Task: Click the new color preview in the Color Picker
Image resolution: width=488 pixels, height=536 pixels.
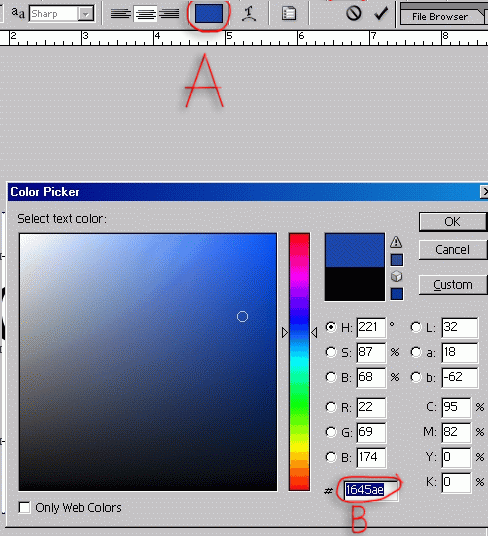Action: click(355, 250)
